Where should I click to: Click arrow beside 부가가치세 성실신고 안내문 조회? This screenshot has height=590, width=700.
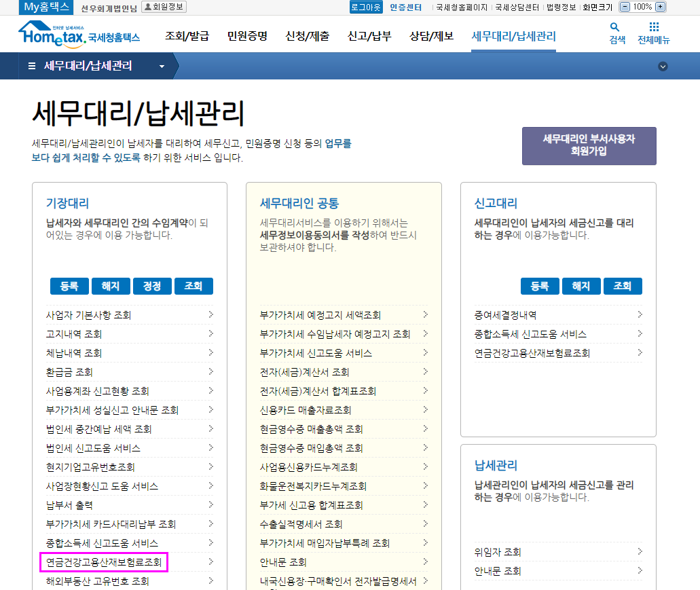point(210,409)
